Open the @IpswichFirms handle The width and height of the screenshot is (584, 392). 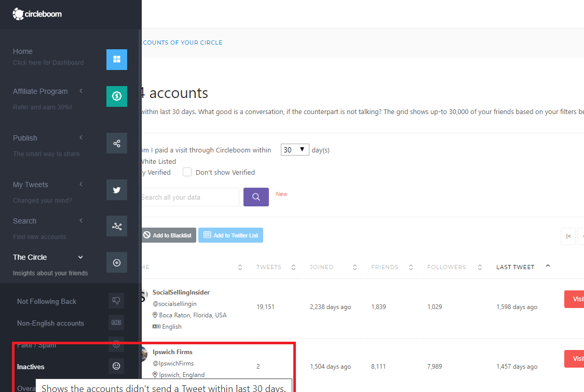173,363
